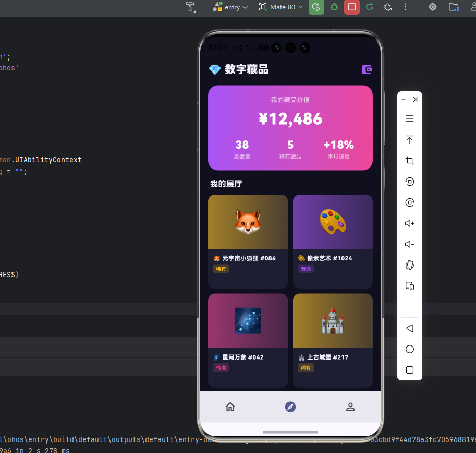The height and width of the screenshot is (453, 476).
Task: Tap the 38 总数量 statistic
Action: pyautogui.click(x=242, y=149)
